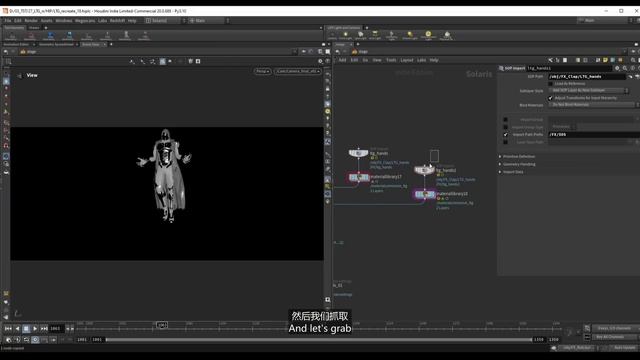Viewport: 640px width, 360px height.
Task: Open the Assets menu
Action: coord(47,20)
